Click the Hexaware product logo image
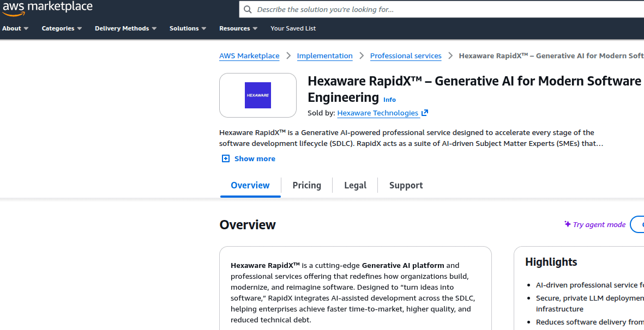 pyautogui.click(x=257, y=95)
